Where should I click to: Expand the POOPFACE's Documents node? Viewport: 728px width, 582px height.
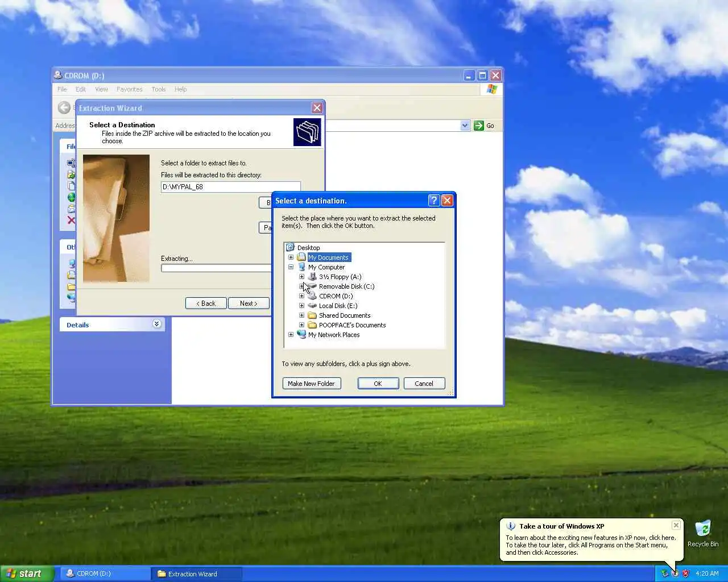pos(301,325)
